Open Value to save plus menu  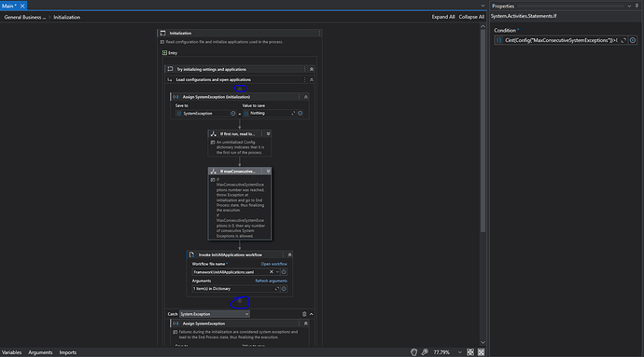tap(301, 114)
